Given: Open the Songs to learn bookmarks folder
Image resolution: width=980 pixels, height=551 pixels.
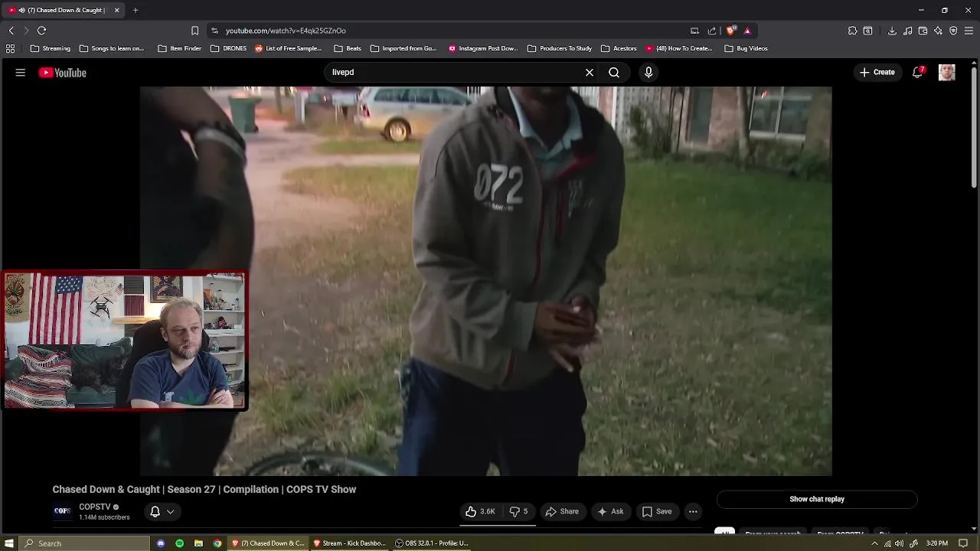Looking at the screenshot, I should click(x=111, y=48).
